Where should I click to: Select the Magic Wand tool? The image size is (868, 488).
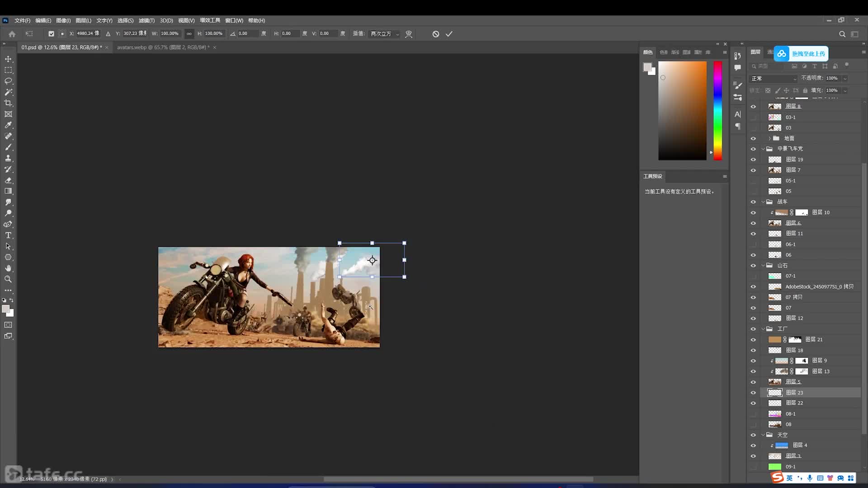coord(8,92)
